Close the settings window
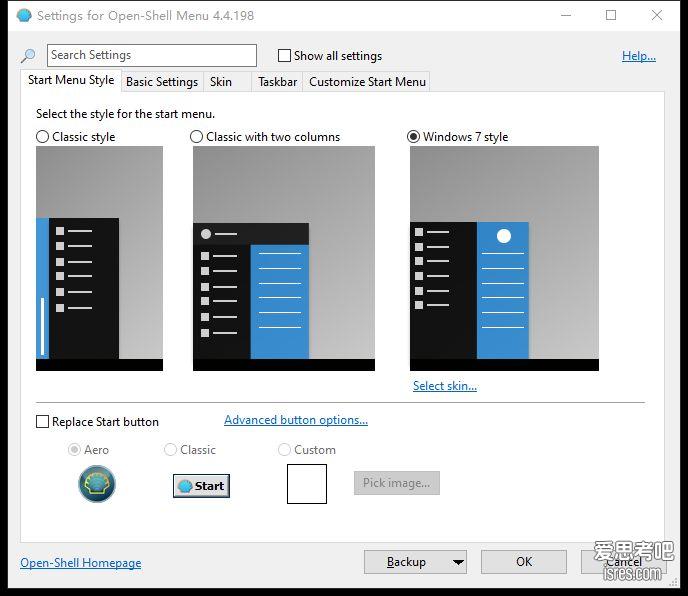Viewport: 688px width, 596px height. pos(657,15)
